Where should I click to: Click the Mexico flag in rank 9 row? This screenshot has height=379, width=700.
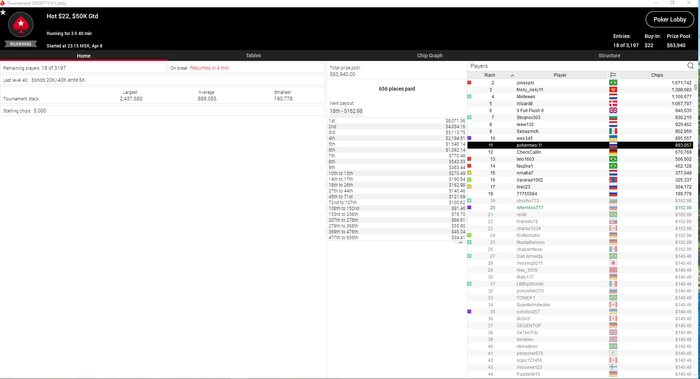613,131
